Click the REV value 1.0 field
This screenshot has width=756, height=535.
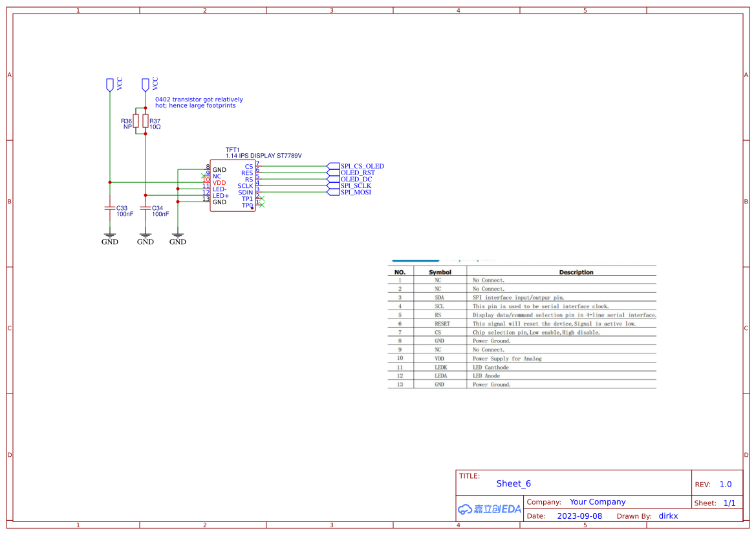click(x=725, y=484)
